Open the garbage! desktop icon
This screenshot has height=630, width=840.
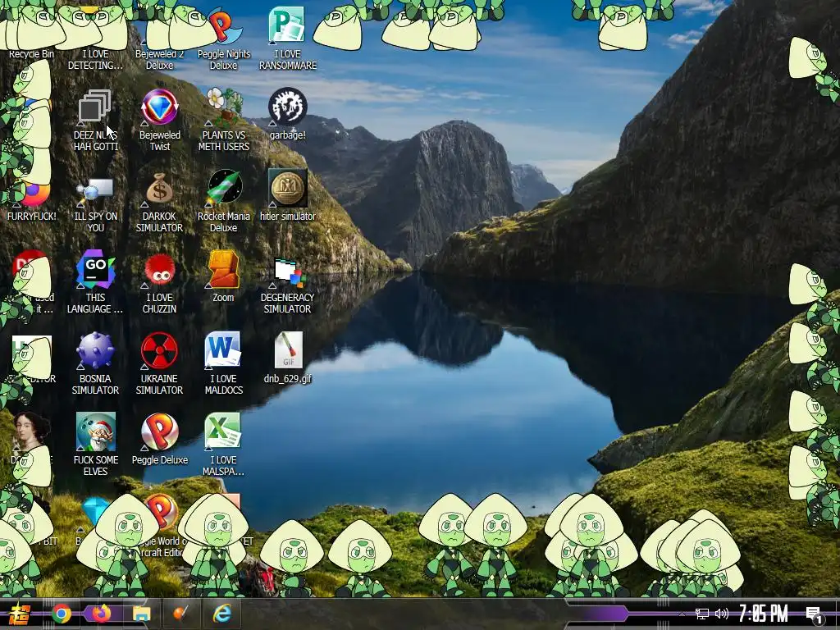point(288,113)
